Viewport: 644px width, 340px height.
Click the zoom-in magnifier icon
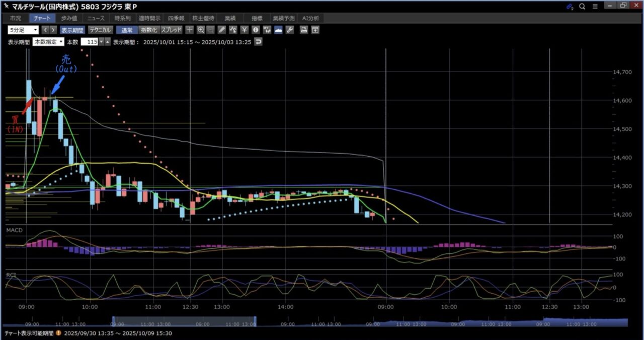(x=201, y=30)
